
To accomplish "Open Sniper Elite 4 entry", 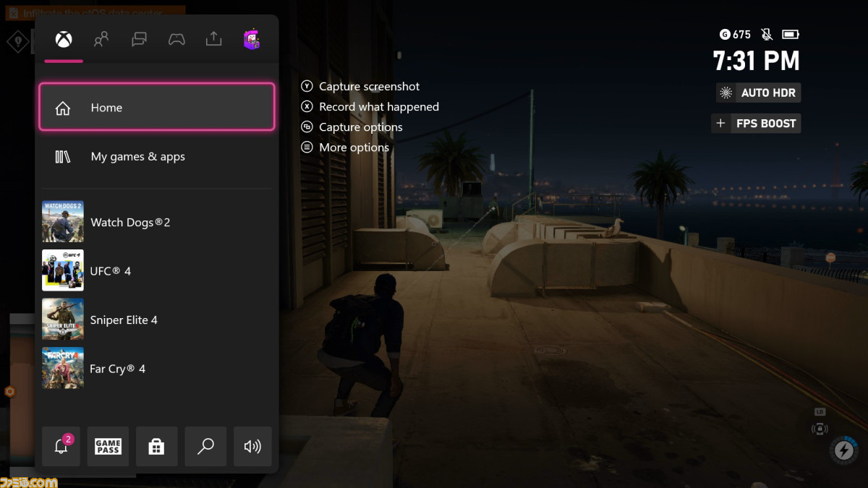I will pyautogui.click(x=157, y=320).
